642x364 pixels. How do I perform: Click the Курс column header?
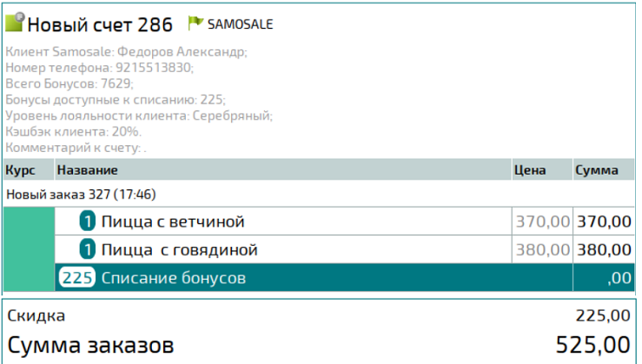click(x=21, y=170)
